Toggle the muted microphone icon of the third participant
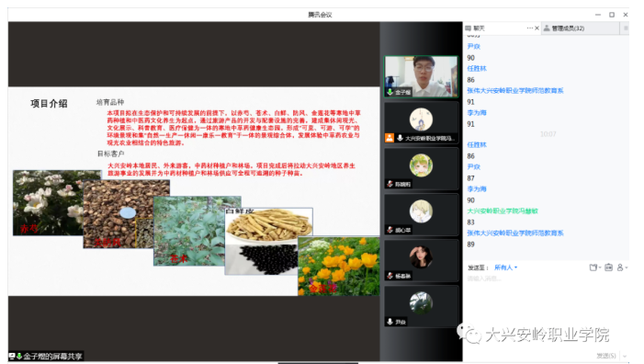Image resolution: width=644 pixels, height=364 pixels. [390, 184]
